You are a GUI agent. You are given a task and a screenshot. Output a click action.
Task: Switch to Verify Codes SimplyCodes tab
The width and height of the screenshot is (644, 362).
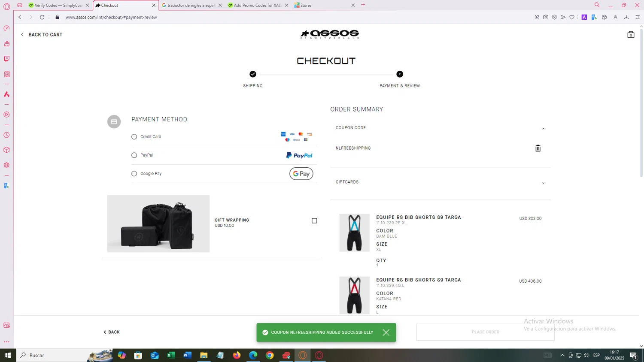58,5
